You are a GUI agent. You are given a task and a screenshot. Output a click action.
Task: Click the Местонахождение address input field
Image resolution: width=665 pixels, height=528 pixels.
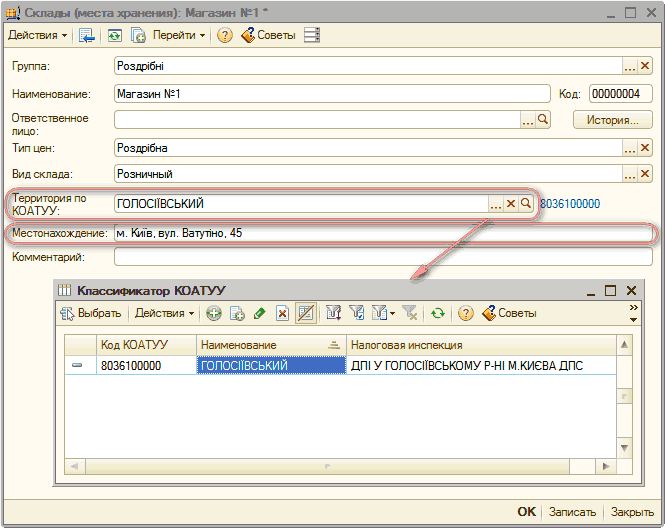tap(380, 234)
